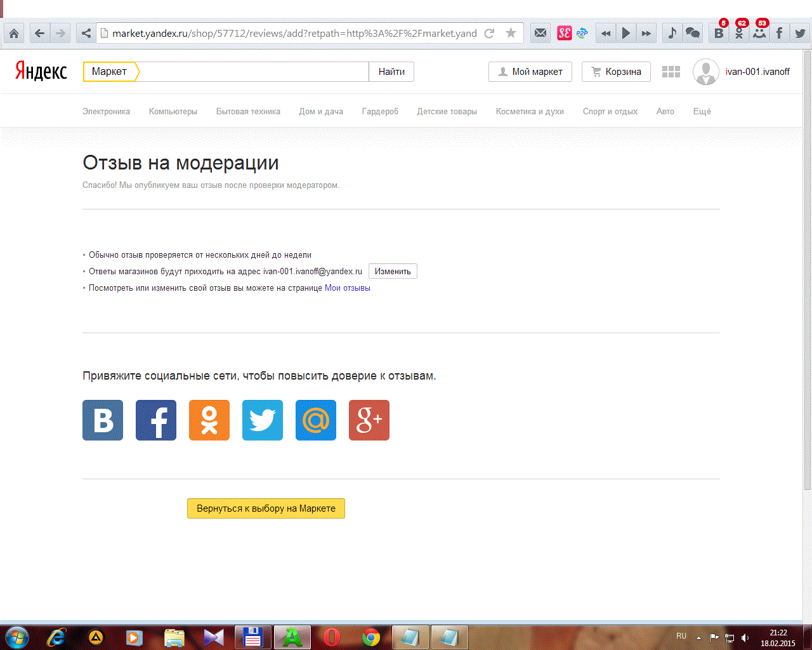The image size is (812, 650).
Task: Reload page via address bar refresh icon
Action: point(489,34)
